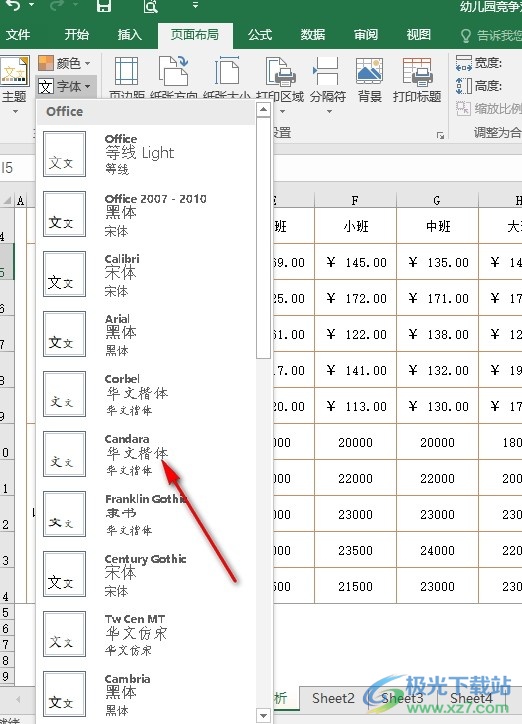Screen dimensions: 522x724
Task: Select the Office 2007 - 2010 font theme
Action: click(x=146, y=214)
